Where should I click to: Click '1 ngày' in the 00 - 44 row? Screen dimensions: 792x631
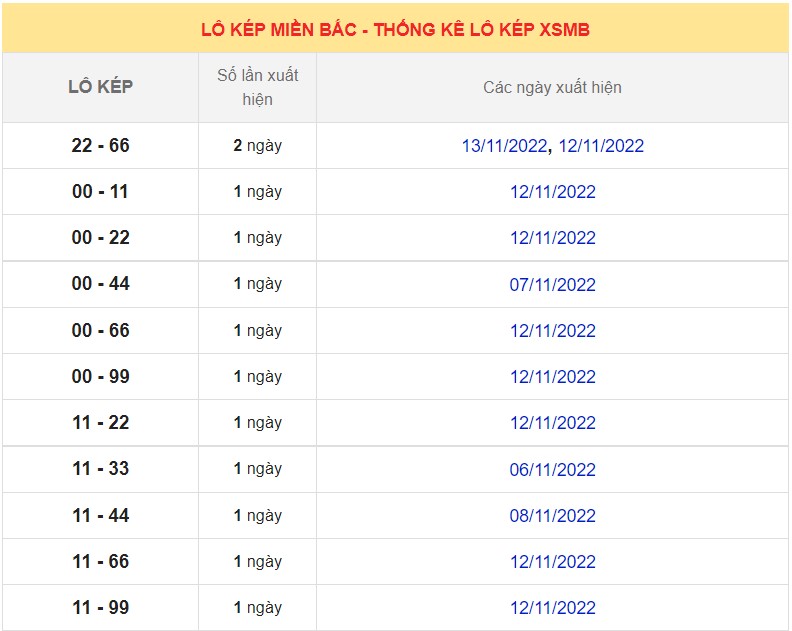coord(258,284)
